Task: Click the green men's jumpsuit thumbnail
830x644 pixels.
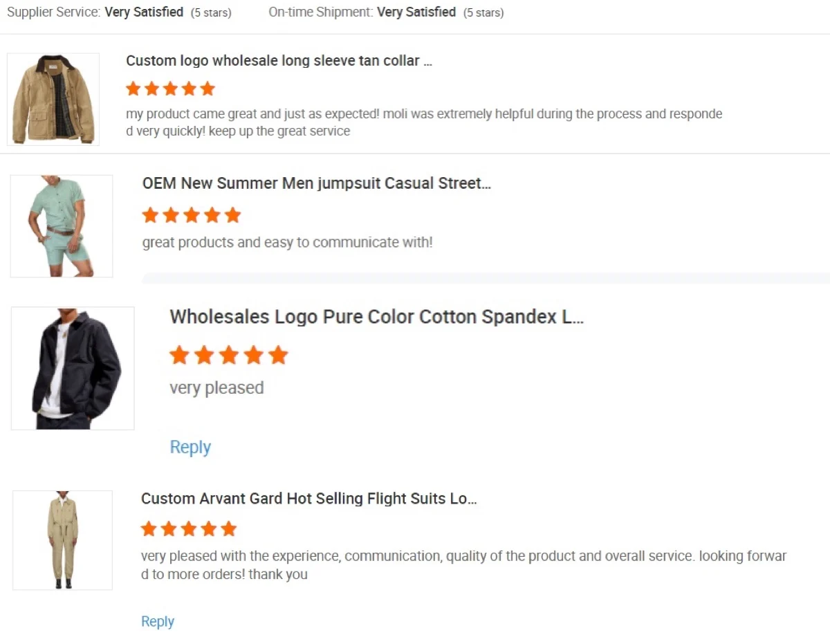Action: 62,226
